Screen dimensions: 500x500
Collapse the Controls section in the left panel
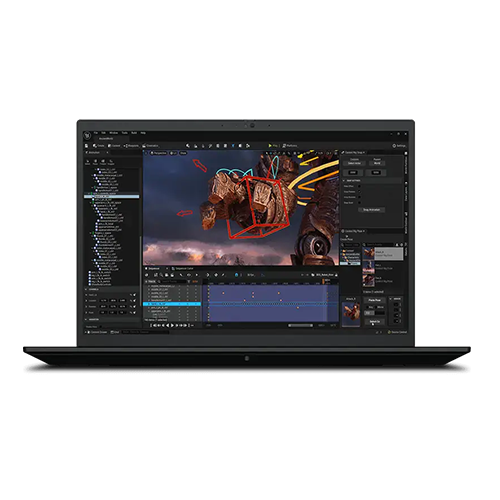tap(87, 289)
